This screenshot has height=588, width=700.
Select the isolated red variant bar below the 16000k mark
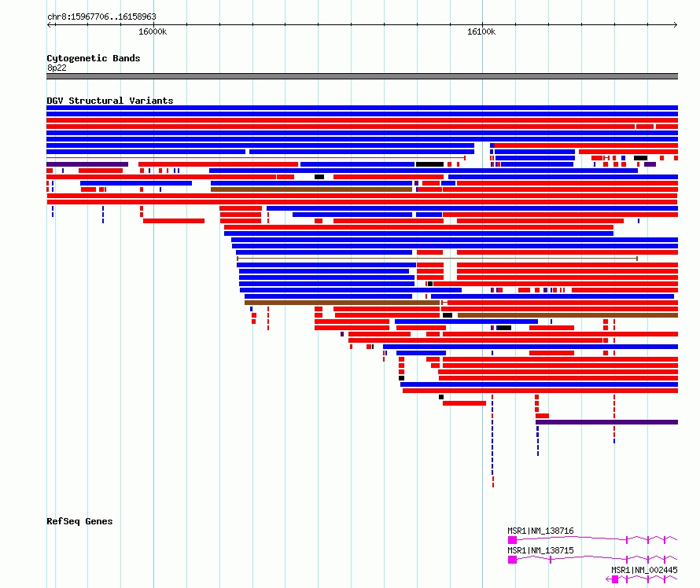point(174,221)
